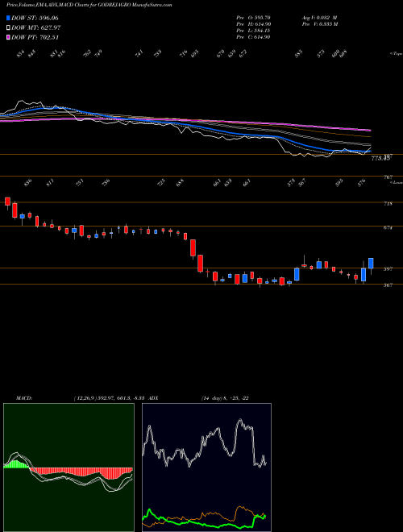
Task: Click the 'Pre L: 584.15' value
Action: (253, 31)
